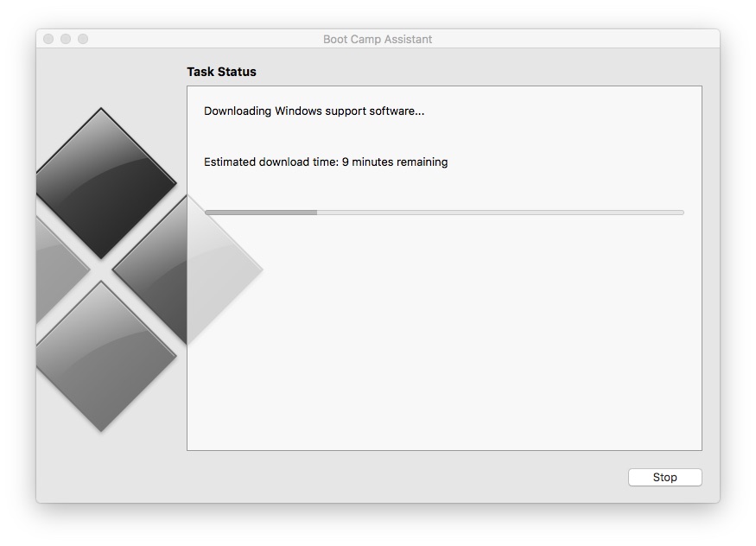Viewport: 756px width, 546px height.
Task: Click the filled portion of the download progress bar
Action: point(260,212)
